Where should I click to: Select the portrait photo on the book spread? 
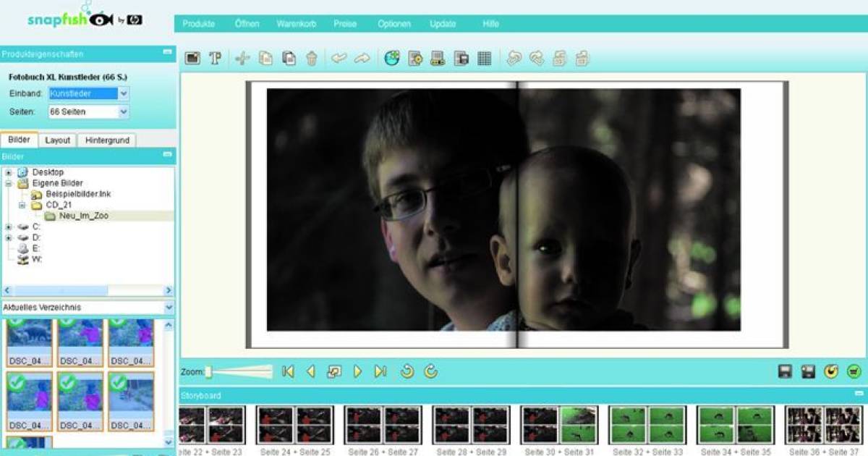[x=503, y=210]
